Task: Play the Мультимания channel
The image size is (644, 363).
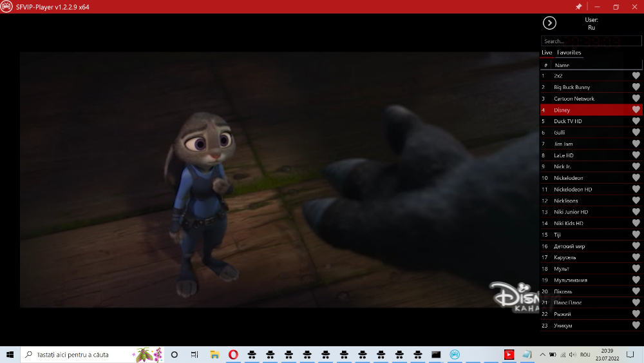Action: [591, 280]
